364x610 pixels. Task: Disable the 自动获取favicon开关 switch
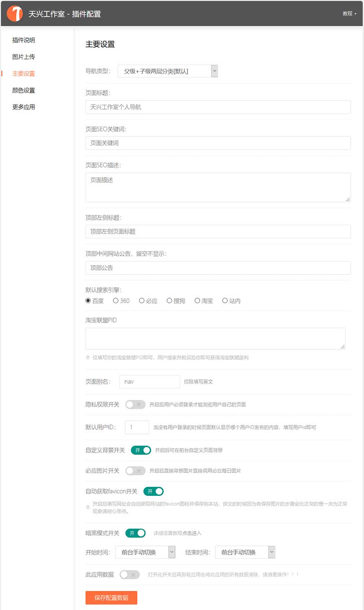point(153,491)
